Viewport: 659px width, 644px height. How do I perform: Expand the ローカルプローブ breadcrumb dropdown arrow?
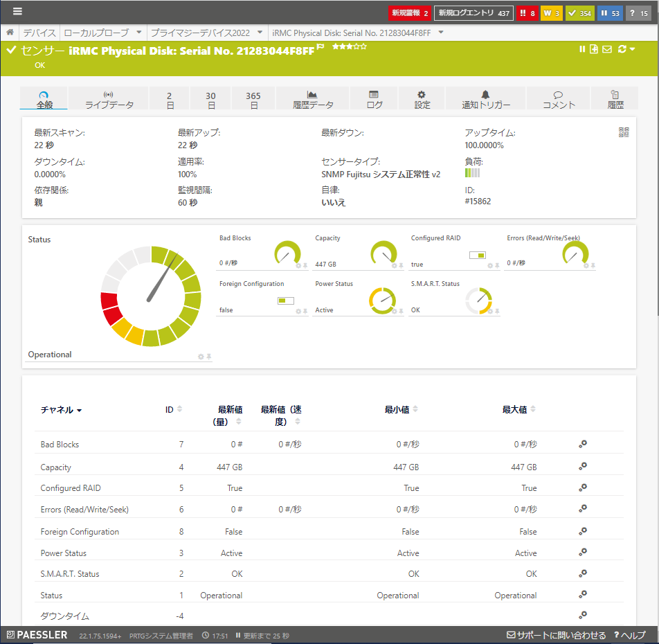(x=139, y=33)
